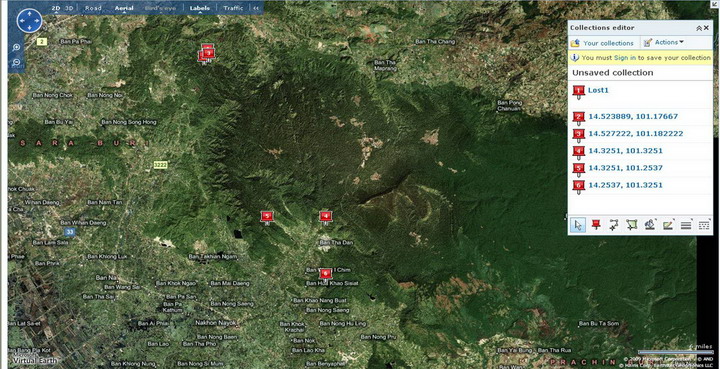Viewport: 720px width, 369px height.
Task: Select the draw path tool
Action: coord(613,225)
